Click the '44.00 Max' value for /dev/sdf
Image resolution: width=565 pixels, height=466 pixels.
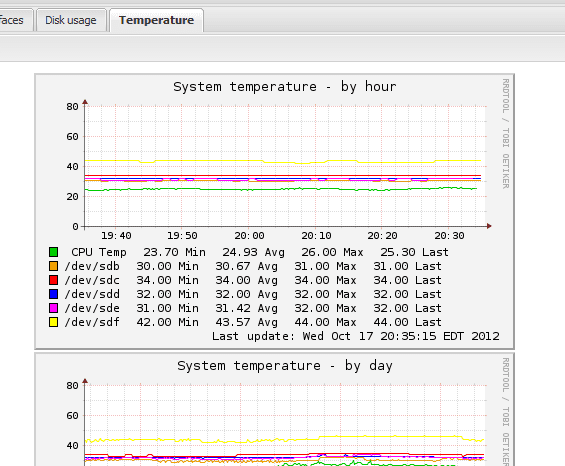coord(325,322)
